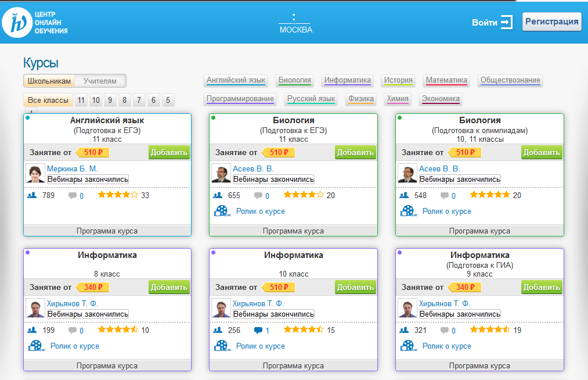Click star rating with 33 votes
Image resolution: width=588 pixels, height=380 pixels.
[118, 195]
